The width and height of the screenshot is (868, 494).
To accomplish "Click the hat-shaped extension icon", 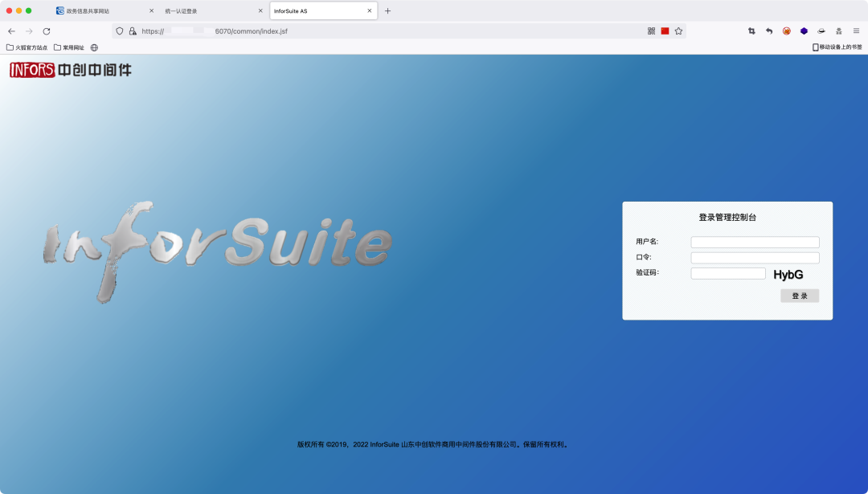I will (821, 31).
